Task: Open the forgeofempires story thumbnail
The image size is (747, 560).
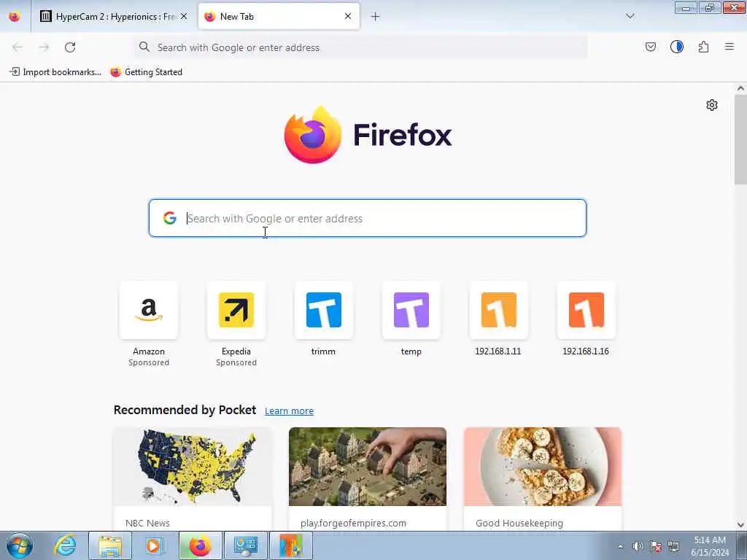Action: tap(368, 467)
